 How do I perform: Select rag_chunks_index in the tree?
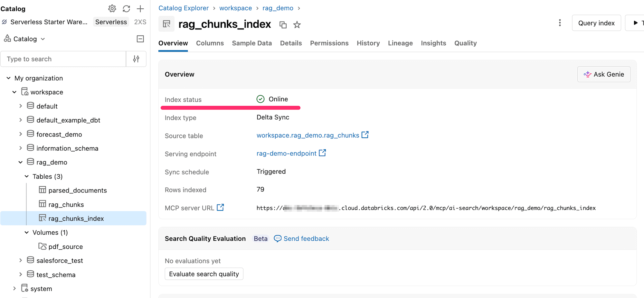point(73,218)
